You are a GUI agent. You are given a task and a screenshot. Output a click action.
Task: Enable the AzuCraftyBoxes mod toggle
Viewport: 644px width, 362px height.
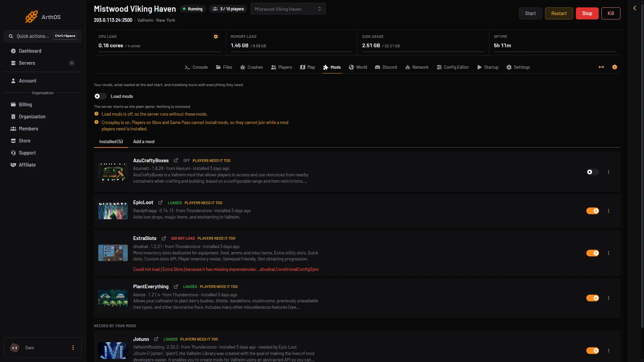[x=592, y=172]
